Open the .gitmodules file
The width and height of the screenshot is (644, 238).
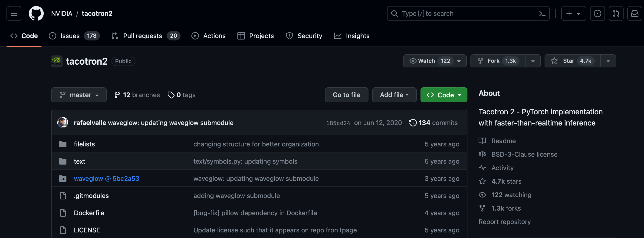point(91,196)
